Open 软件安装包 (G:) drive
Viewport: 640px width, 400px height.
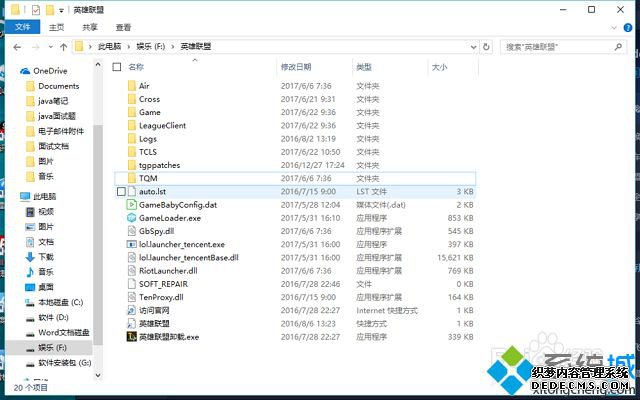click(x=64, y=363)
